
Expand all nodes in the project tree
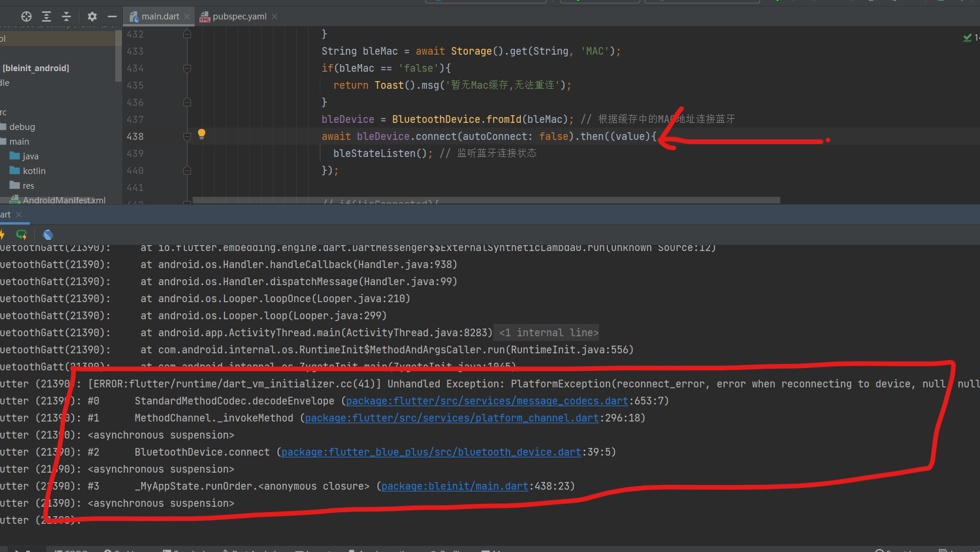(46, 16)
